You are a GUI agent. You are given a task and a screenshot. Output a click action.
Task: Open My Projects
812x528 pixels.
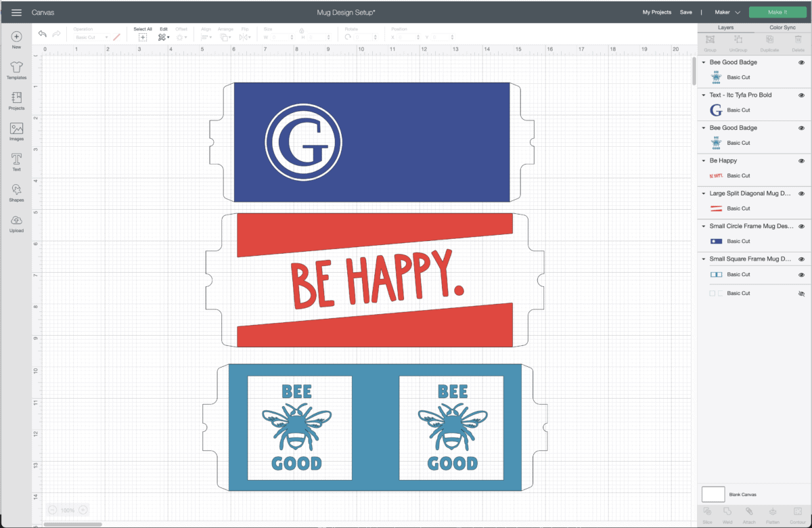pyautogui.click(x=656, y=12)
